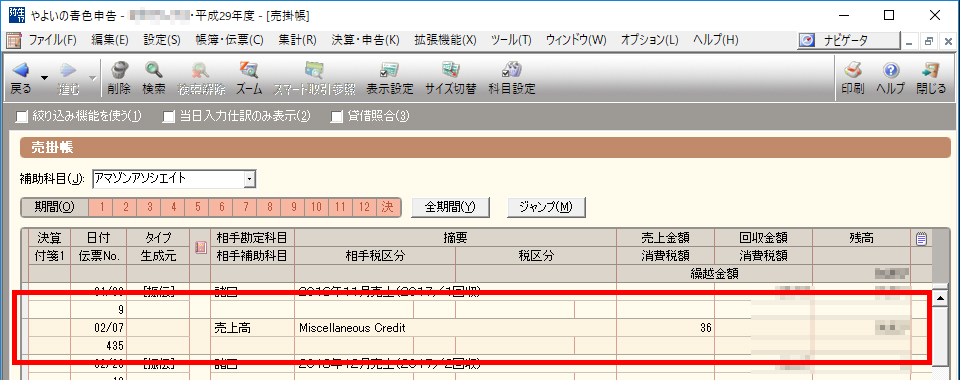Select month 1 in period bar
The image size is (960, 380).
(x=101, y=207)
